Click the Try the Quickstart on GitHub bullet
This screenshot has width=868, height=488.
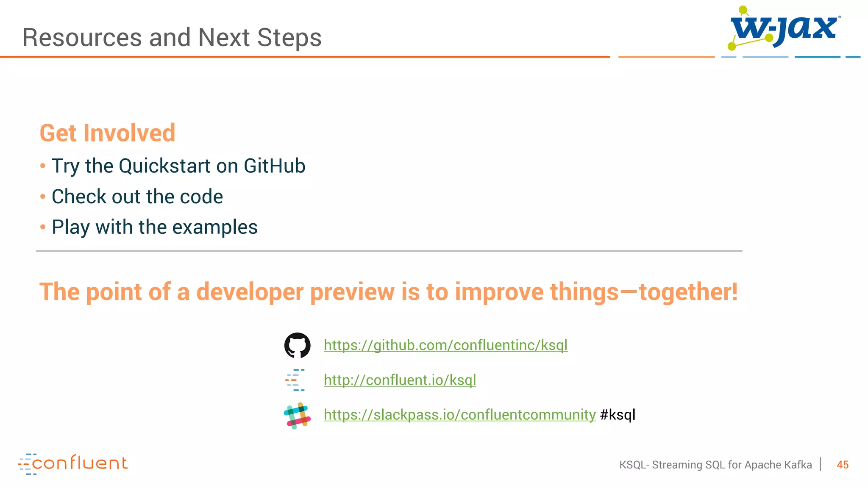(x=178, y=166)
